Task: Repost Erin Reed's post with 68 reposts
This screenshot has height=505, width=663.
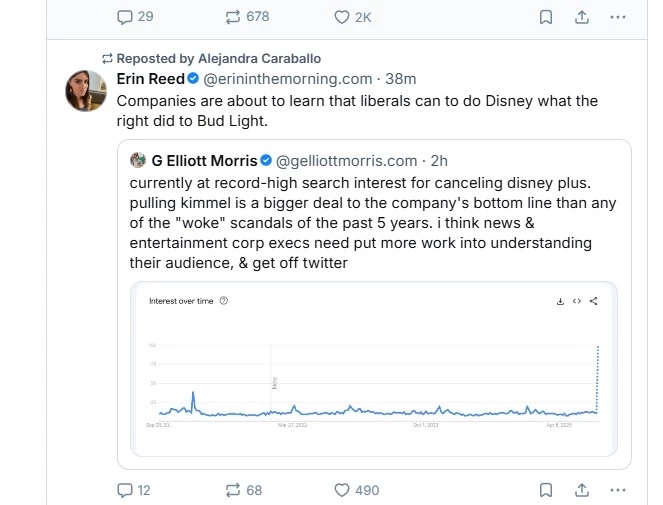Action: pyautogui.click(x=232, y=490)
